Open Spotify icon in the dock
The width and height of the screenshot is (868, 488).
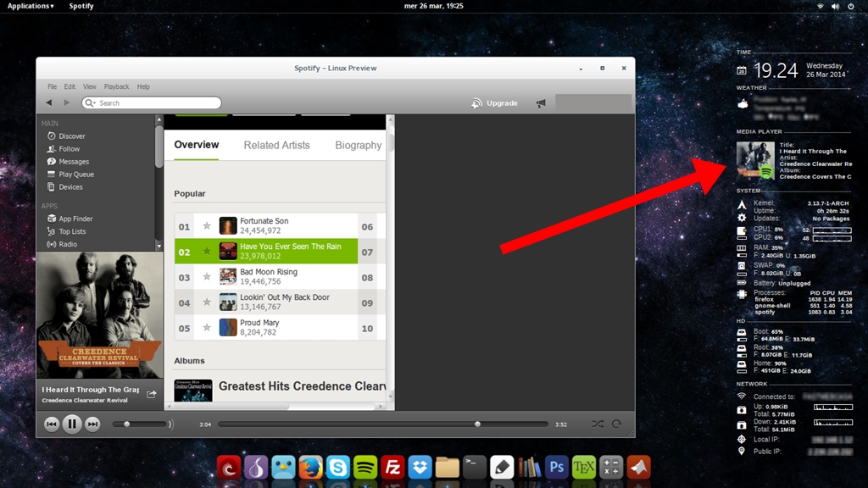(364, 468)
